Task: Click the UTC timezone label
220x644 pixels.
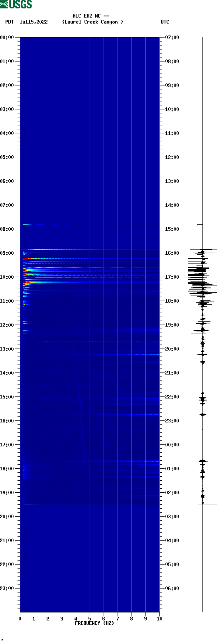Action: 165,22
